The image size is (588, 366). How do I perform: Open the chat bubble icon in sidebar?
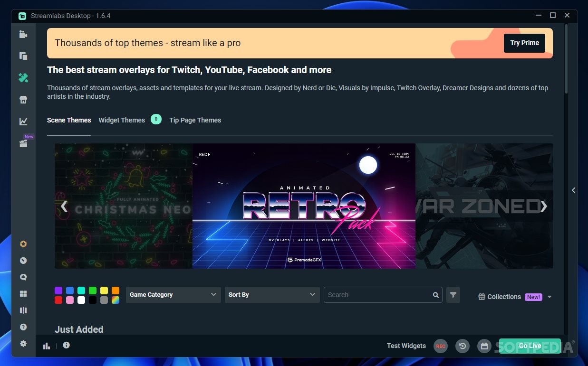click(23, 277)
